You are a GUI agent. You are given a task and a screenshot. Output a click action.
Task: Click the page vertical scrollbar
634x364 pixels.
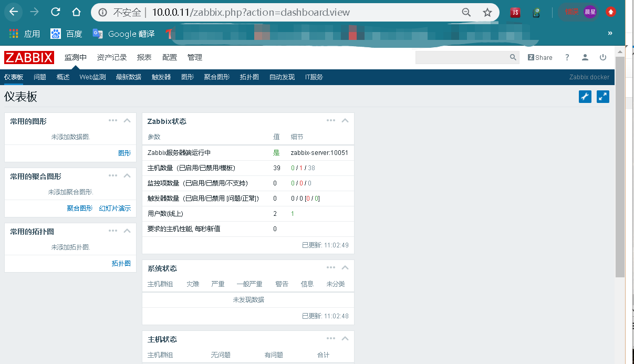620,167
